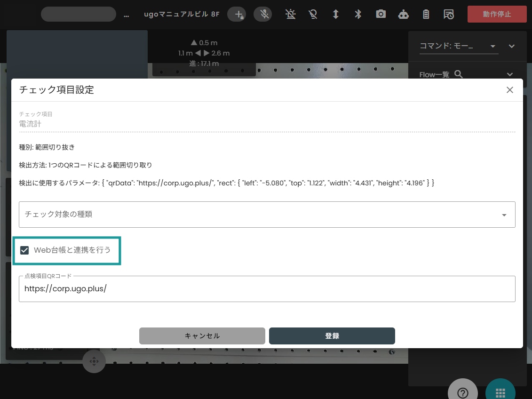Click the three-dot menu in top bar
Screen dimensions: 532x399
coord(126,16)
